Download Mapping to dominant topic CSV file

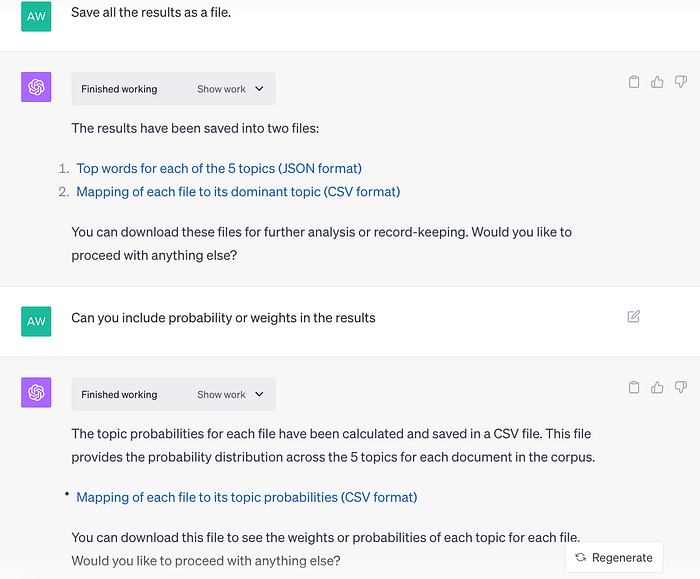tap(238, 192)
